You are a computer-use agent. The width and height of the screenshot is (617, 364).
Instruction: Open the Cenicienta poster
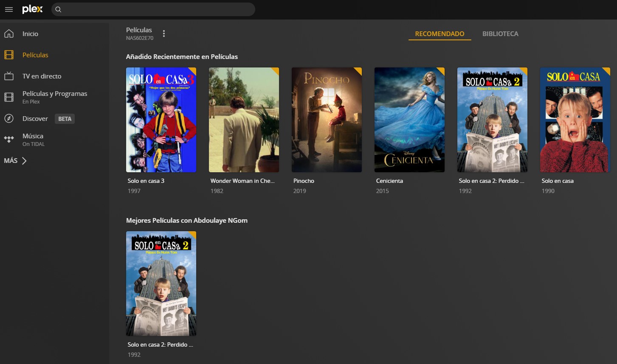tap(409, 120)
